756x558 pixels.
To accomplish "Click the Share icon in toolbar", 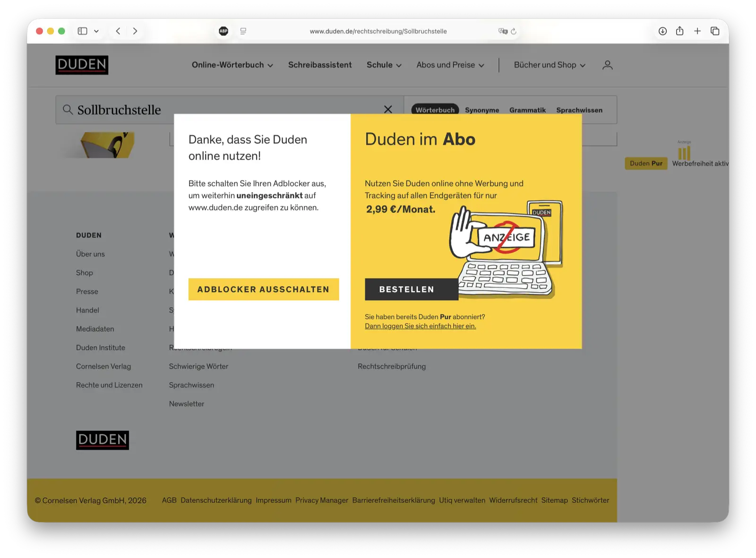I will click(679, 31).
